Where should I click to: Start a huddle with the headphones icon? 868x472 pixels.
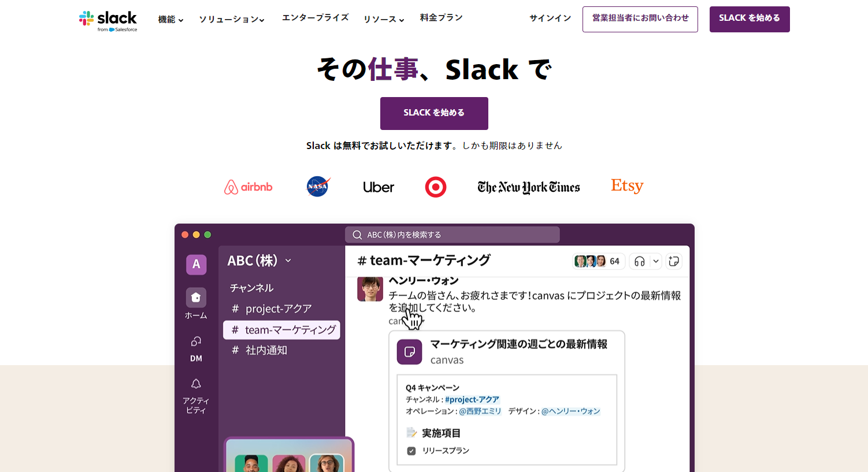click(x=640, y=261)
